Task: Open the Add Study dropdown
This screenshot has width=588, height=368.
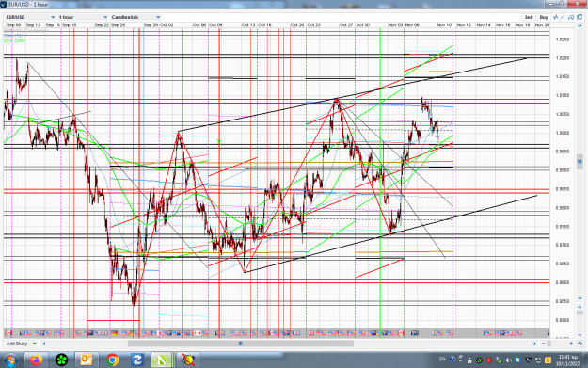Action: pos(21,344)
